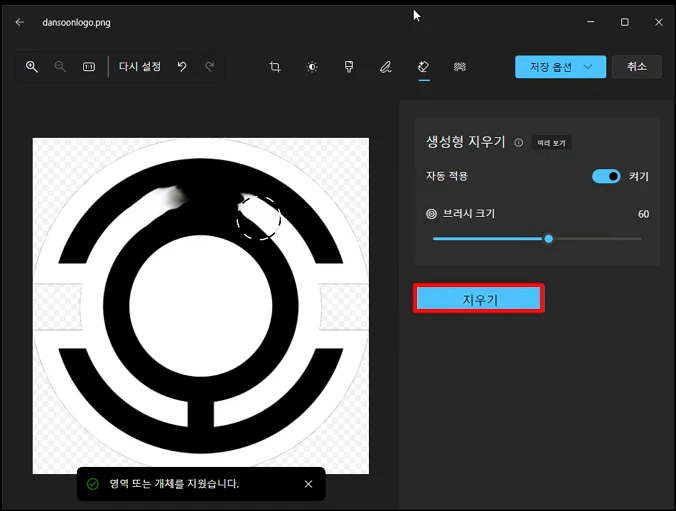Redo the undone edit
The width and height of the screenshot is (676, 511).
[210, 66]
